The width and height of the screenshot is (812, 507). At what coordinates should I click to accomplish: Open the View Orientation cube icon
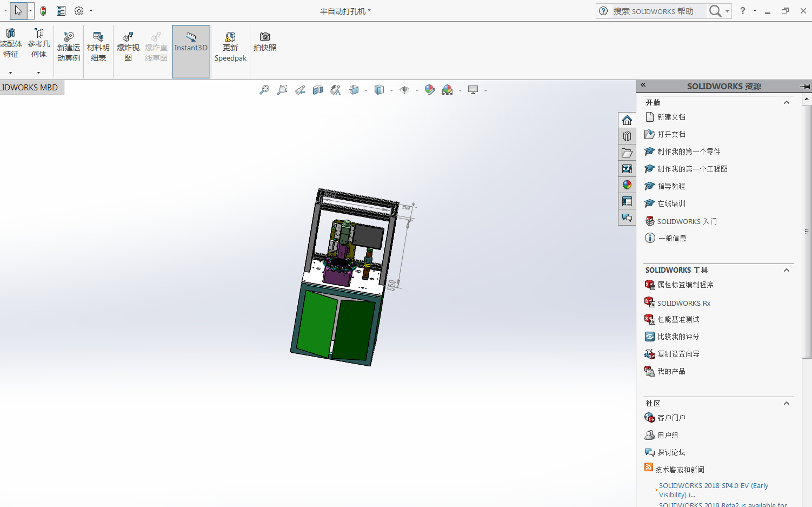(x=354, y=90)
